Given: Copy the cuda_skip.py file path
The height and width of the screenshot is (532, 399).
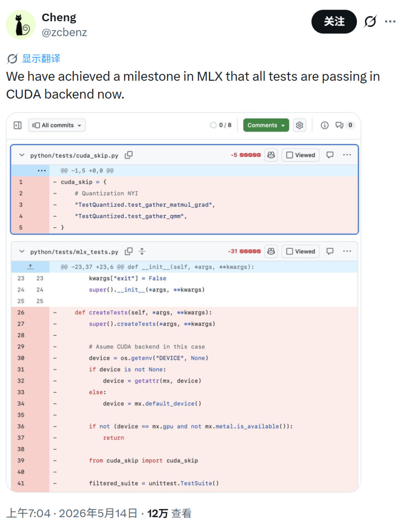Looking at the screenshot, I should [x=129, y=155].
